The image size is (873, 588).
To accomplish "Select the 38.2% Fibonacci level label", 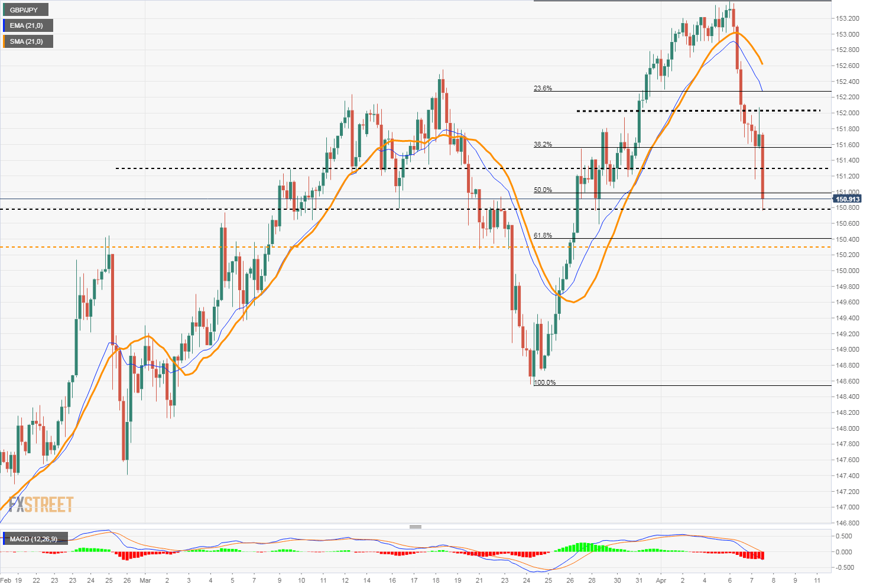I will 543,144.
